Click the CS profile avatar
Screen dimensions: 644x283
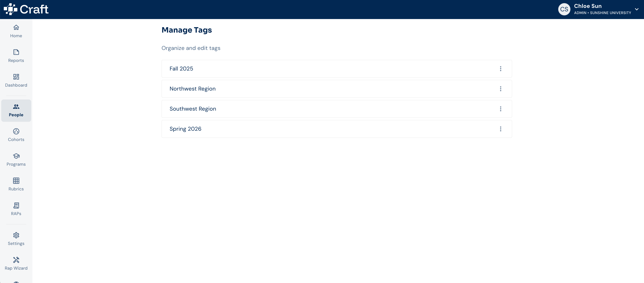(564, 9)
